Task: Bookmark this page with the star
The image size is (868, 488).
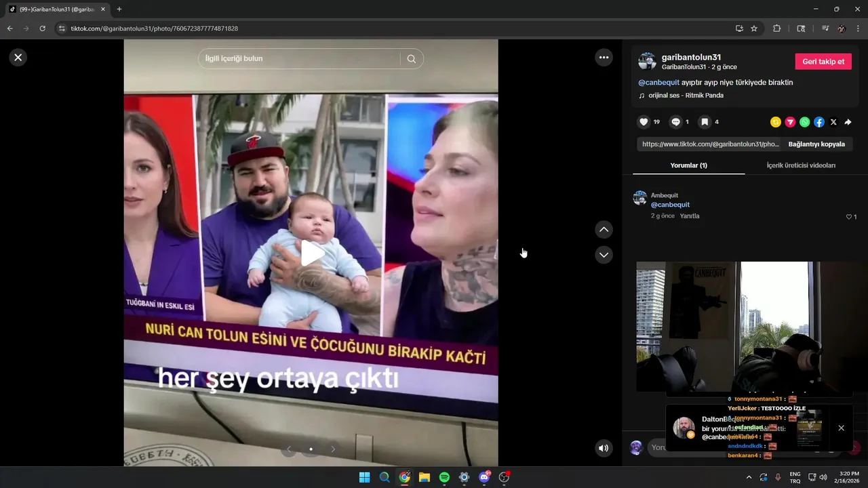Action: 754,28
